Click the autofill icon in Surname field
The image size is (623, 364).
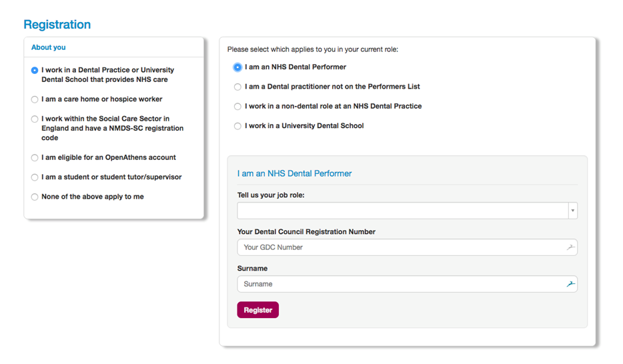click(x=570, y=284)
